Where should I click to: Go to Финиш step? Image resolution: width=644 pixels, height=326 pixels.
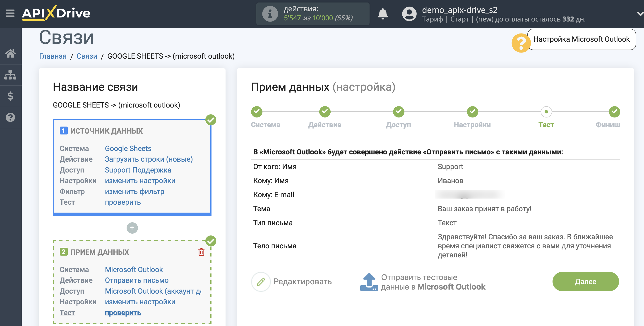(x=614, y=112)
